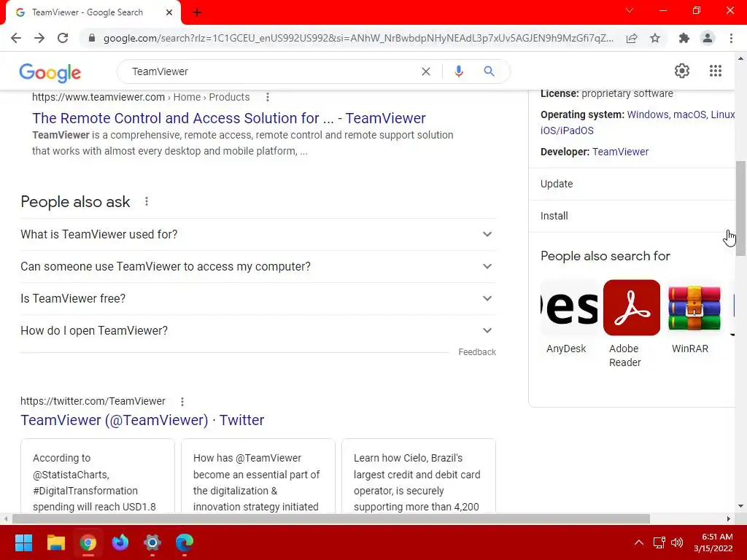
Task: Open a new tab with the plus button
Action: [x=197, y=13]
